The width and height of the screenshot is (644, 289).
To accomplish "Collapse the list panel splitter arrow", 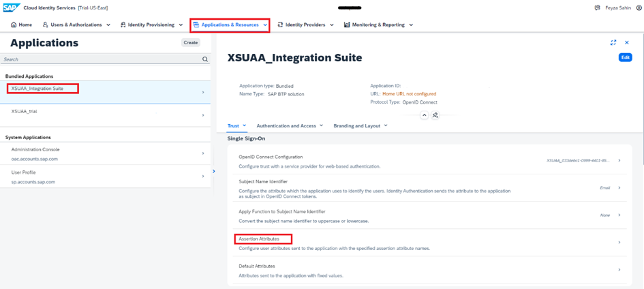I will click(x=213, y=171).
